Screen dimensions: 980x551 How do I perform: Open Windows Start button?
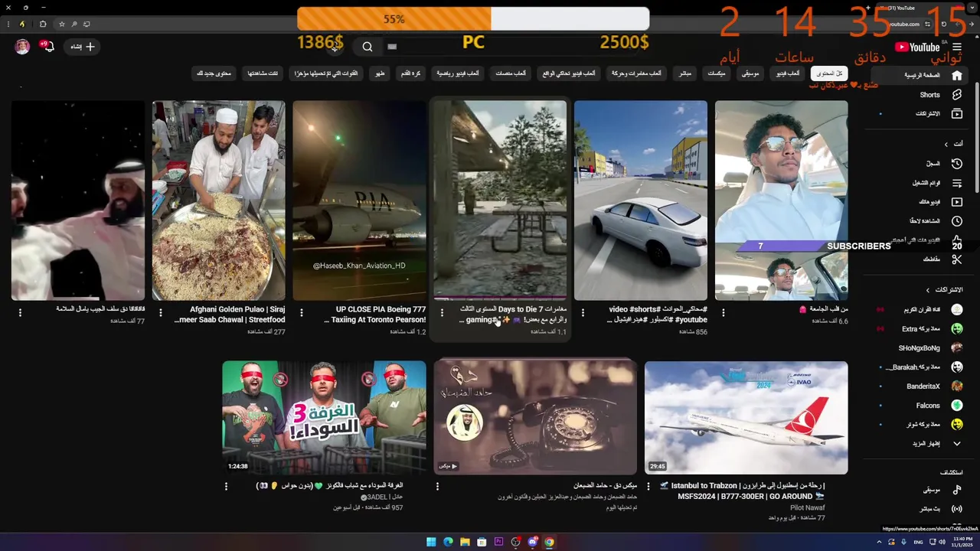[431, 542]
